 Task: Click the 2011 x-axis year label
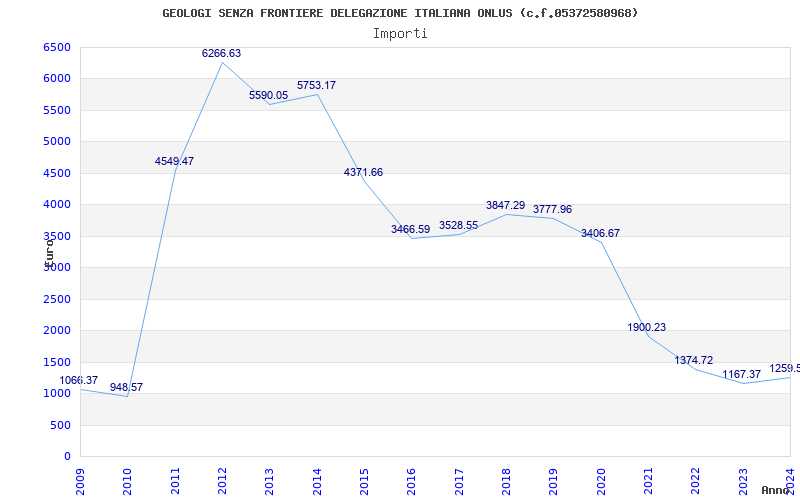(175, 481)
